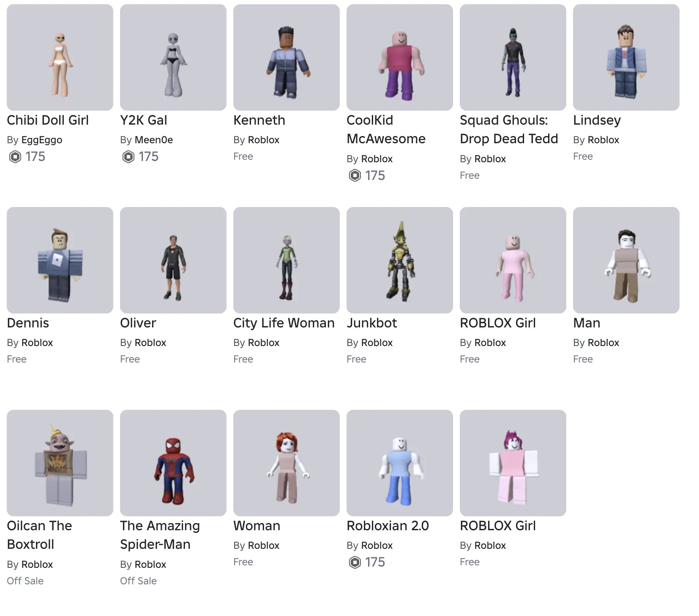Select the Lindsey avatar thumbnail
The image size is (699, 616).
pyautogui.click(x=626, y=57)
